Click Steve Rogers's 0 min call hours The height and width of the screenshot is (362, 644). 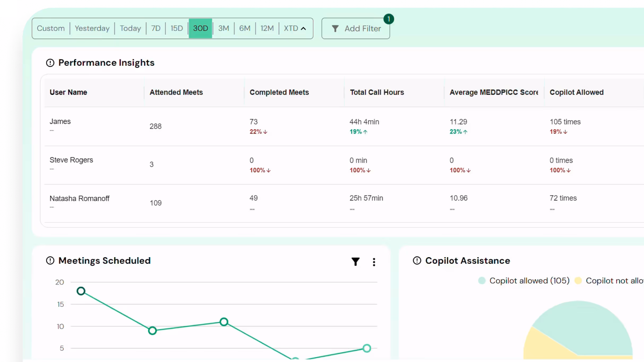click(358, 161)
